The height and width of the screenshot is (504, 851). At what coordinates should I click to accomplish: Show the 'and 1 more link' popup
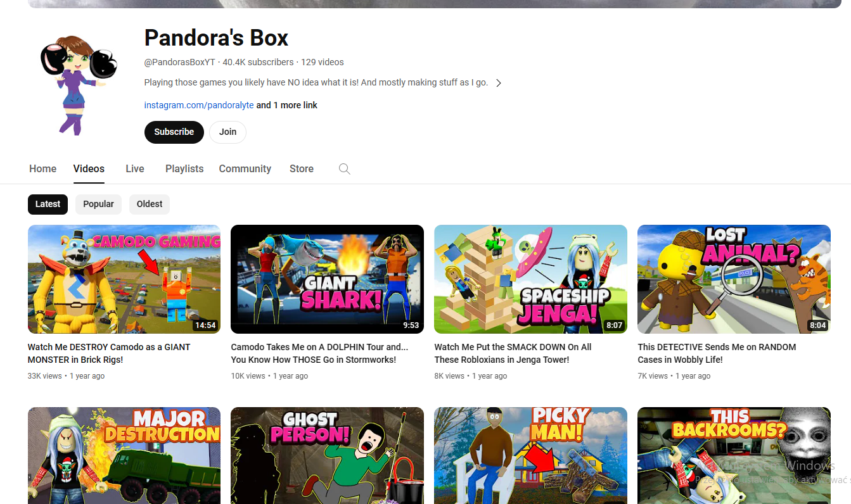287,105
